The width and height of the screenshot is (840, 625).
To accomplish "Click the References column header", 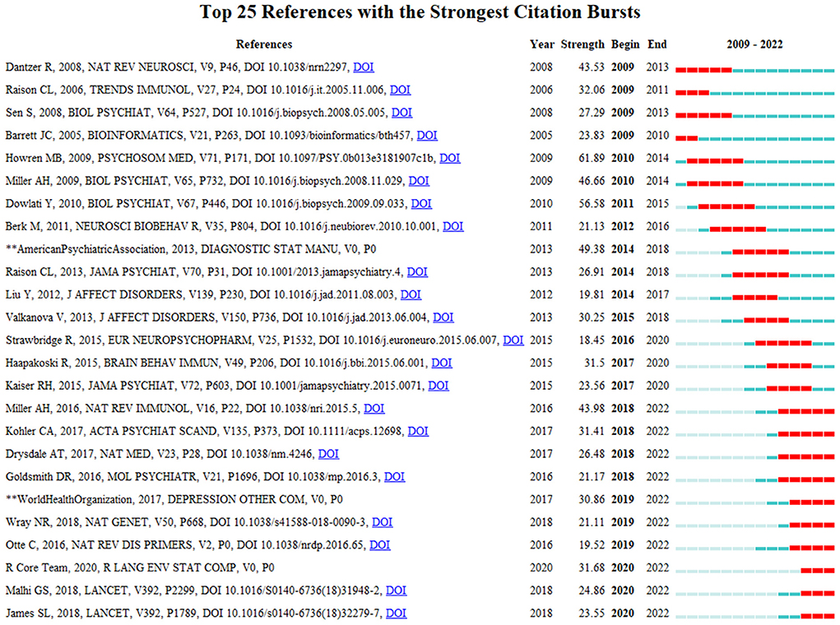I will [x=264, y=44].
